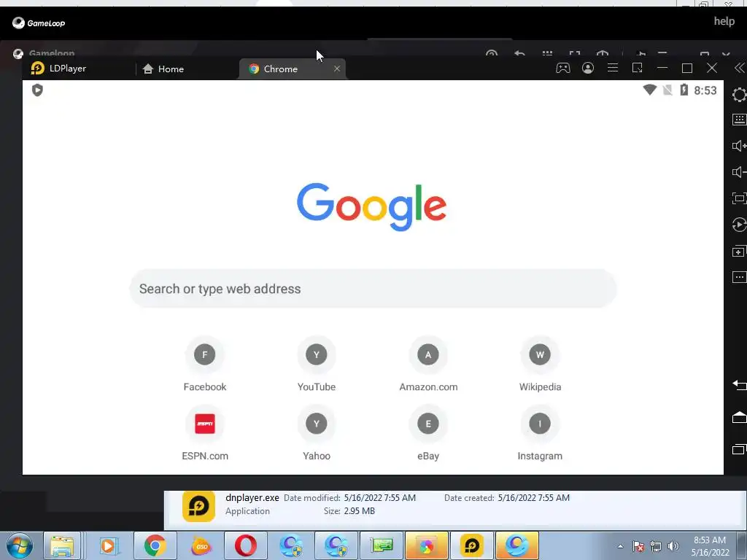Open the ESPN.com shortcut

[205, 433]
